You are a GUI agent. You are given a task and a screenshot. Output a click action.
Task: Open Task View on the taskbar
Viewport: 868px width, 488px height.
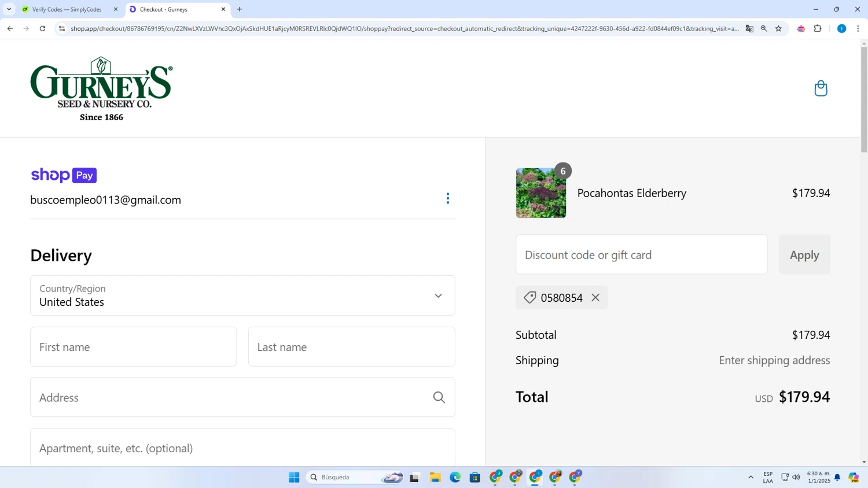[414, 477]
